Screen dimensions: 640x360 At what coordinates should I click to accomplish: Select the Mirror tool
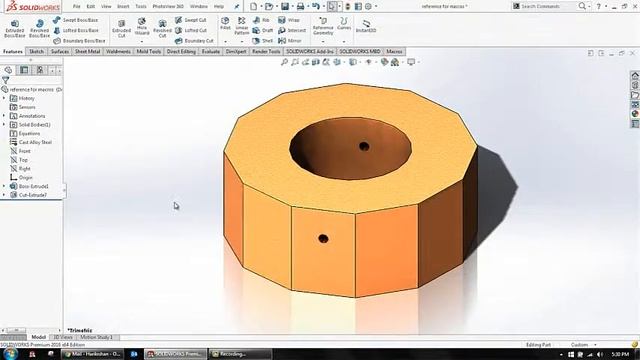pyautogui.click(x=289, y=41)
